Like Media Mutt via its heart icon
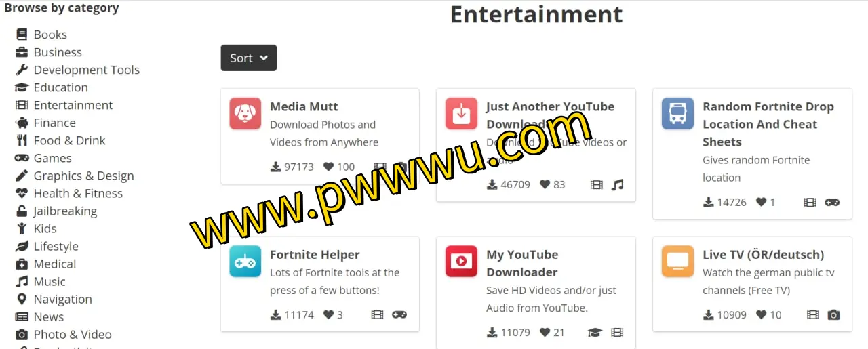868x349 pixels. (329, 167)
